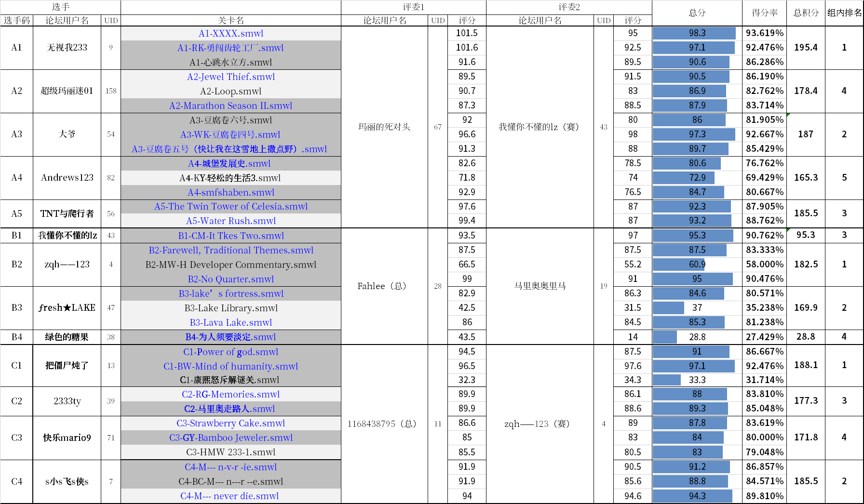864x504 pixels.
Task: Open C3-GY-Bamboo Jeweler.smwl link
Action: tap(231, 438)
